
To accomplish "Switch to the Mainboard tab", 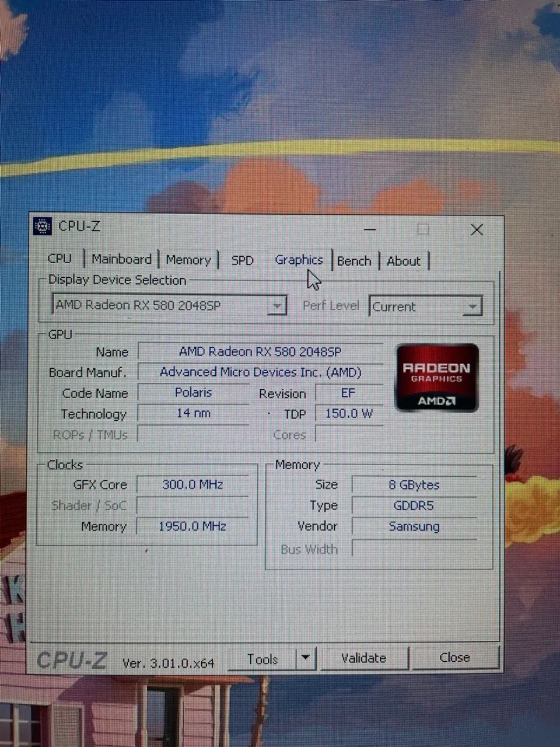I will coord(121,259).
